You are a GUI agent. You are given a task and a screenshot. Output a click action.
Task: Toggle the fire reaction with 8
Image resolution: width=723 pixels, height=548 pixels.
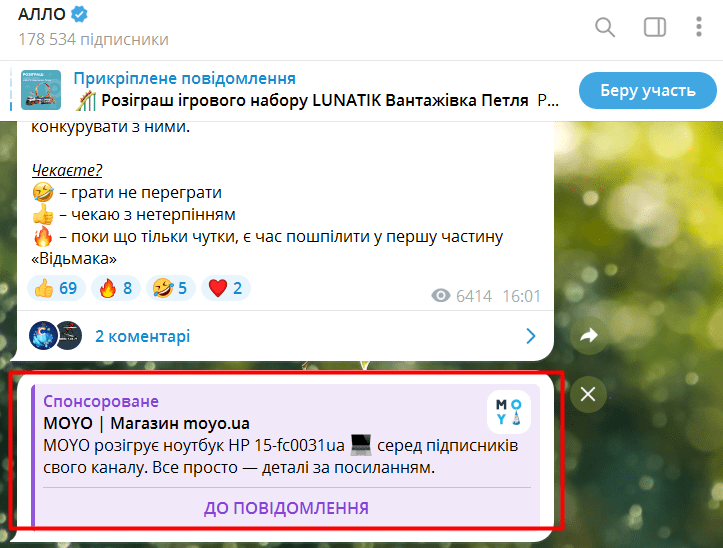tap(116, 288)
